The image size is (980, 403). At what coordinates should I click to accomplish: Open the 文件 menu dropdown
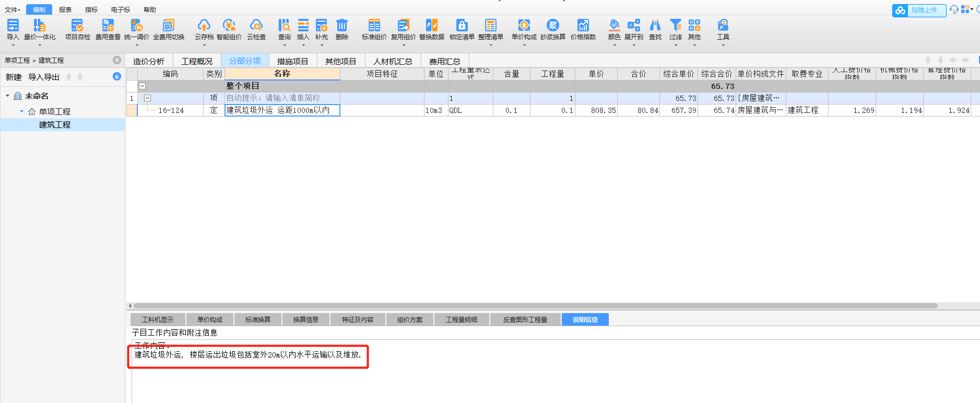coord(12,9)
